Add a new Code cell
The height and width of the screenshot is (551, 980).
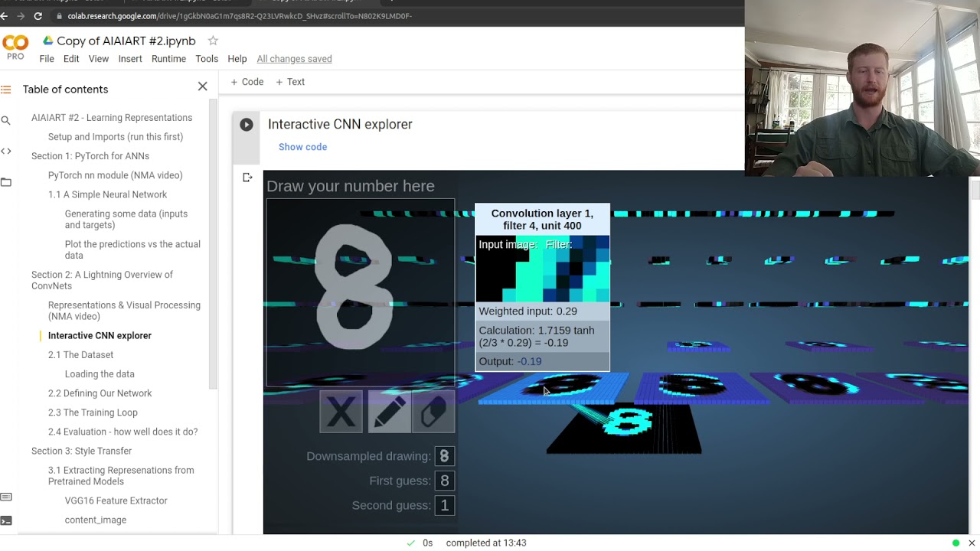(247, 82)
